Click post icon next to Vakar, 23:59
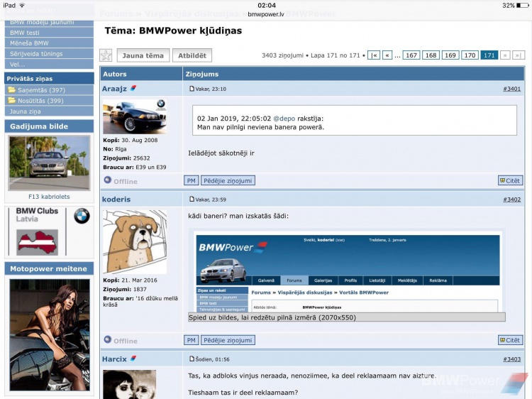Image resolution: width=532 pixels, height=399 pixels. [x=192, y=199]
